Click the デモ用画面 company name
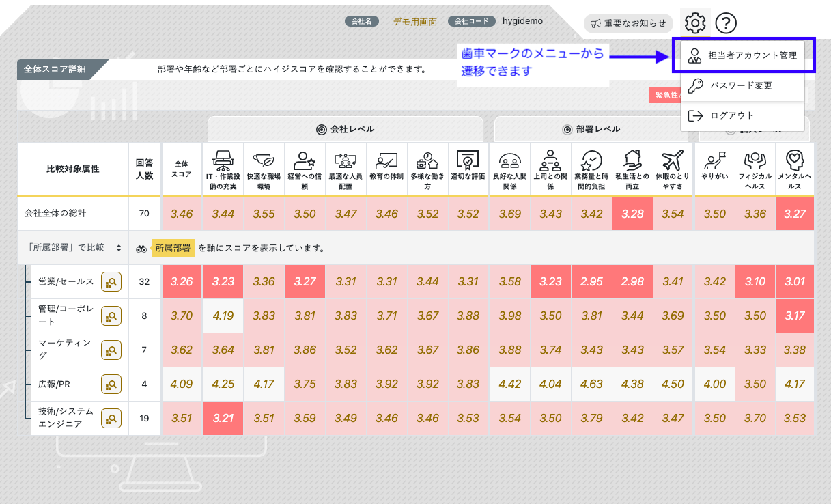Screen dimensions: 831x504 point(415,21)
